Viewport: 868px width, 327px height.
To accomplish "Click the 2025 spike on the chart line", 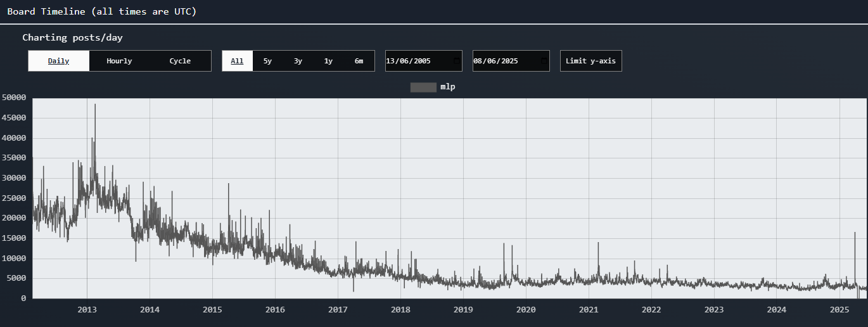I will 855,233.
